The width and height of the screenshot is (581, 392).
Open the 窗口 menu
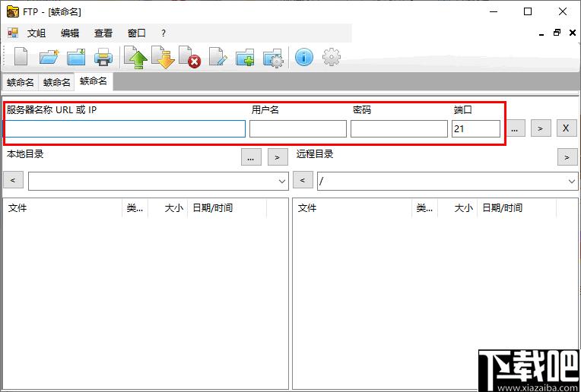(136, 33)
